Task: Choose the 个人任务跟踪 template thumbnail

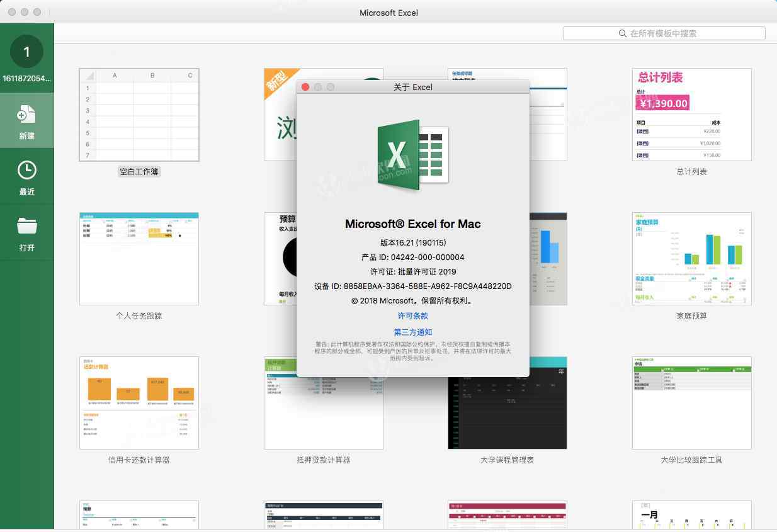Action: 139,259
